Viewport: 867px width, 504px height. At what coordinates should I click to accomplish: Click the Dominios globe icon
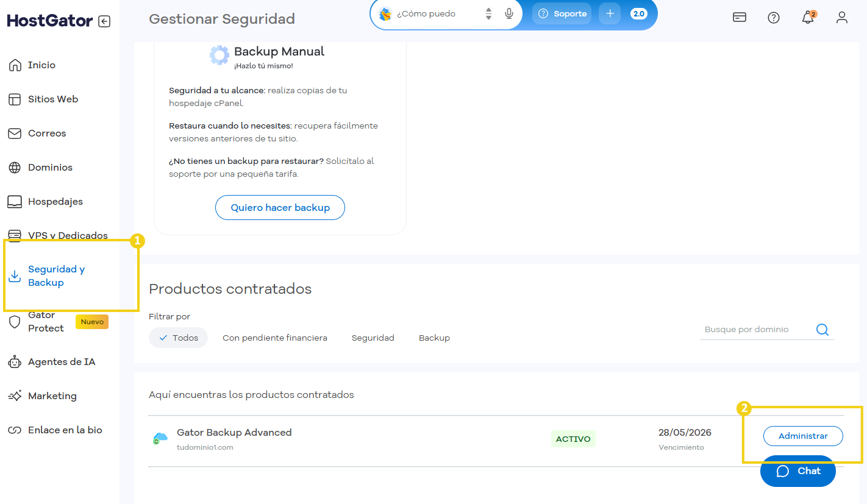(15, 168)
